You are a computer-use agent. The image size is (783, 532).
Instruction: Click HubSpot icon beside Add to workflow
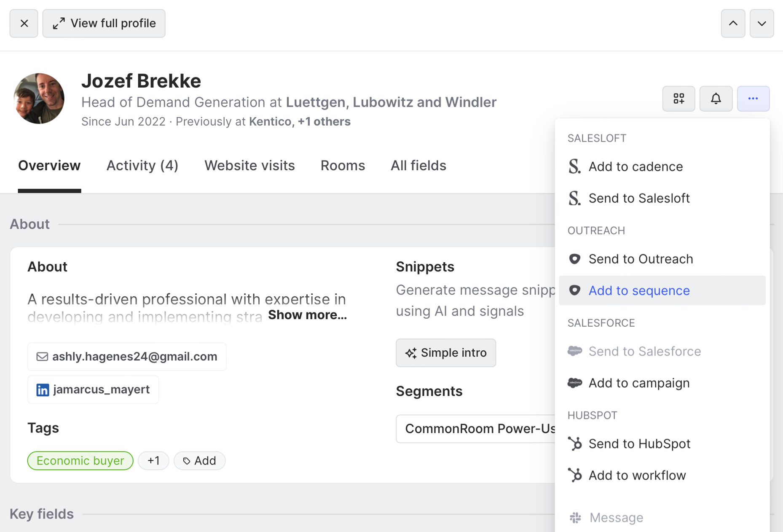point(575,475)
